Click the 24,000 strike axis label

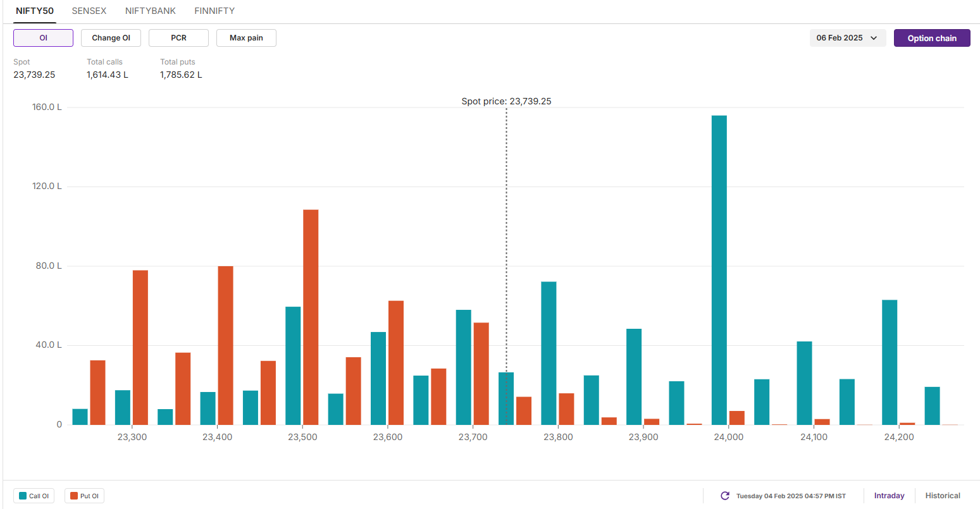pos(728,437)
